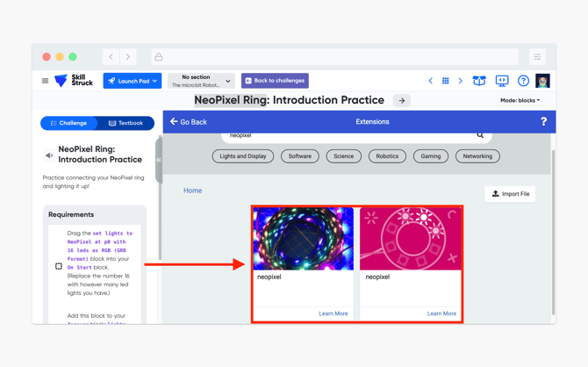Open Learn More on LED strip neopixel card
This screenshot has height=367, width=588.
tap(333, 313)
